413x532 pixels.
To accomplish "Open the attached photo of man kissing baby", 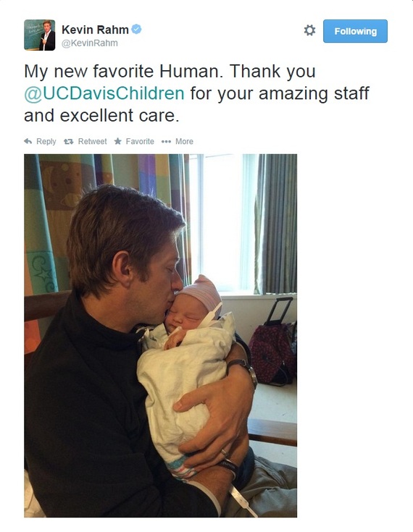I will [160, 336].
